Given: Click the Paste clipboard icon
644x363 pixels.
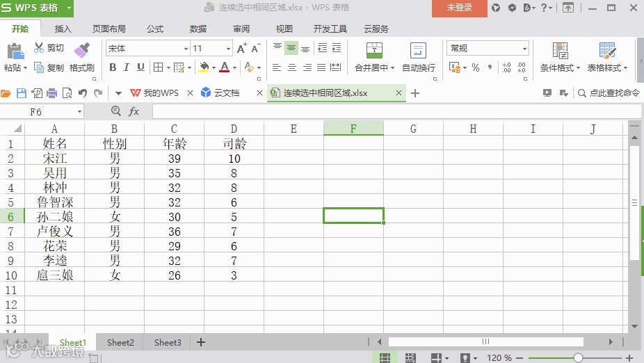Looking at the screenshot, I should point(15,52).
